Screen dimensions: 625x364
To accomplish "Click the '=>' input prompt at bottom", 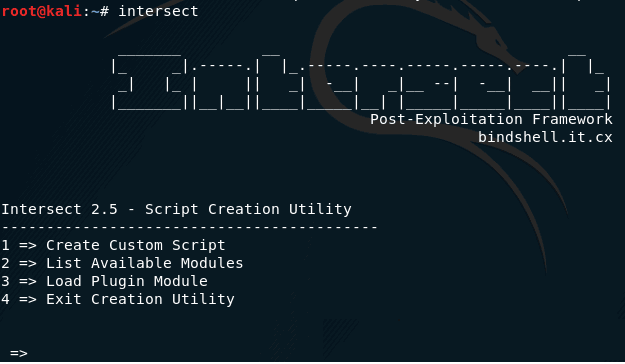I will [x=19, y=353].
